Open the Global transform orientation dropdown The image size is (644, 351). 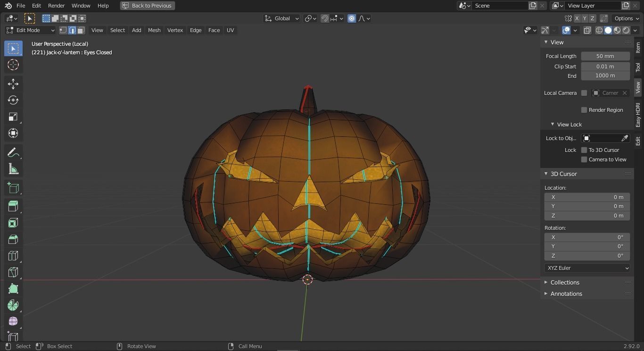(281, 18)
